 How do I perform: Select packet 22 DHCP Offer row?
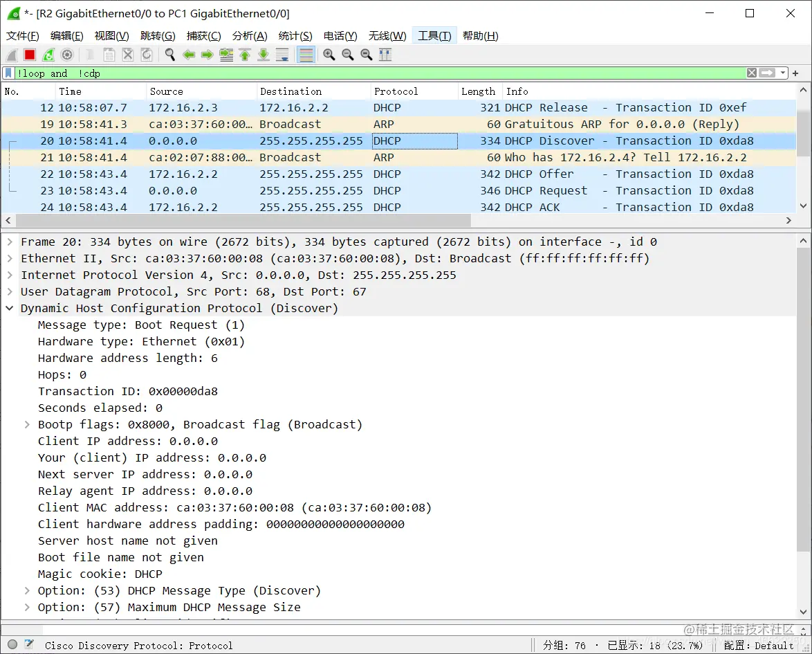(x=398, y=174)
